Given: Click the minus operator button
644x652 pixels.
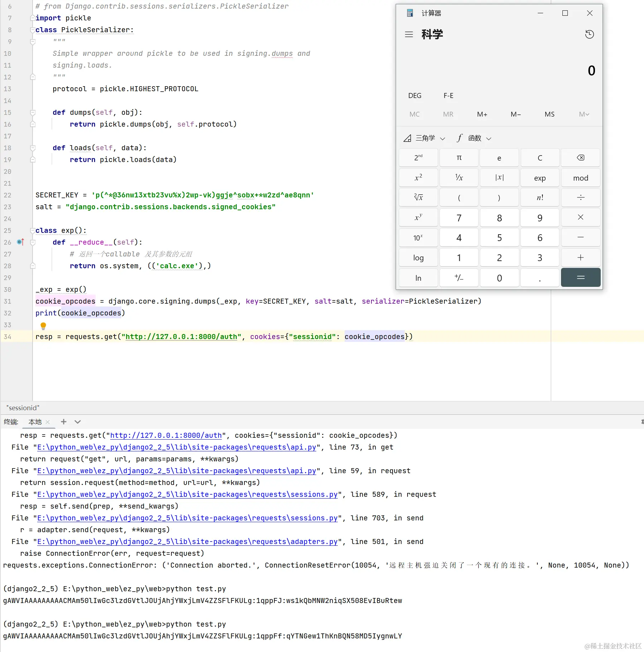Looking at the screenshot, I should point(580,237).
